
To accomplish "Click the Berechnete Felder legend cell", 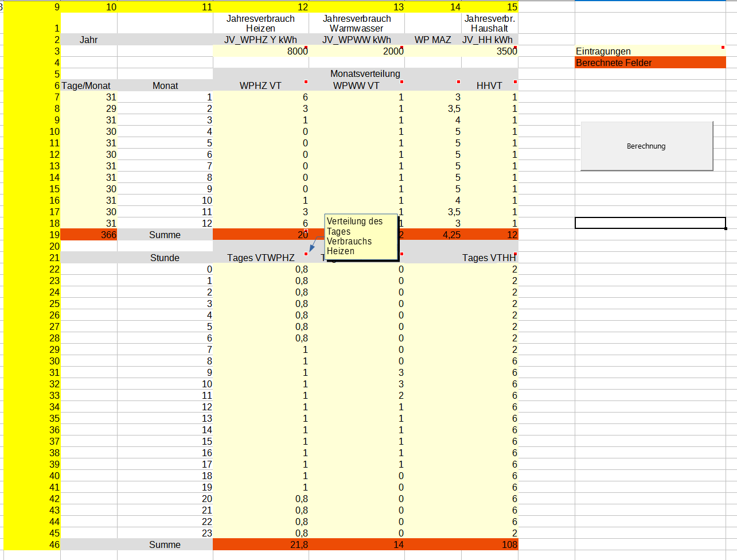I will 650,63.
